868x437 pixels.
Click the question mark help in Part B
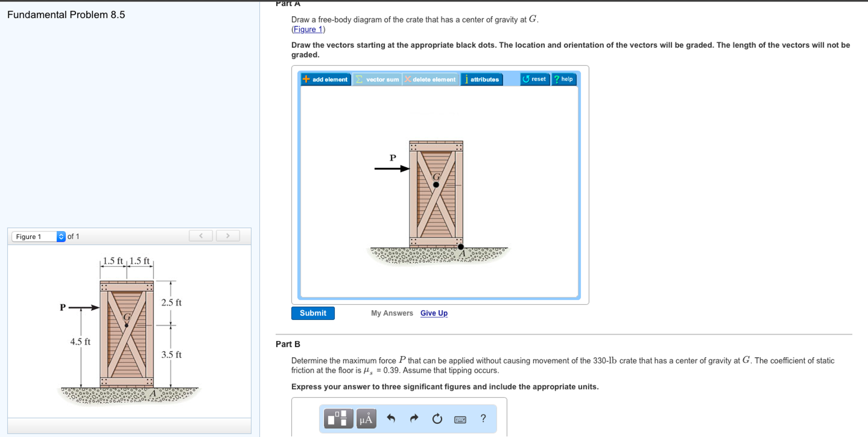click(x=483, y=418)
